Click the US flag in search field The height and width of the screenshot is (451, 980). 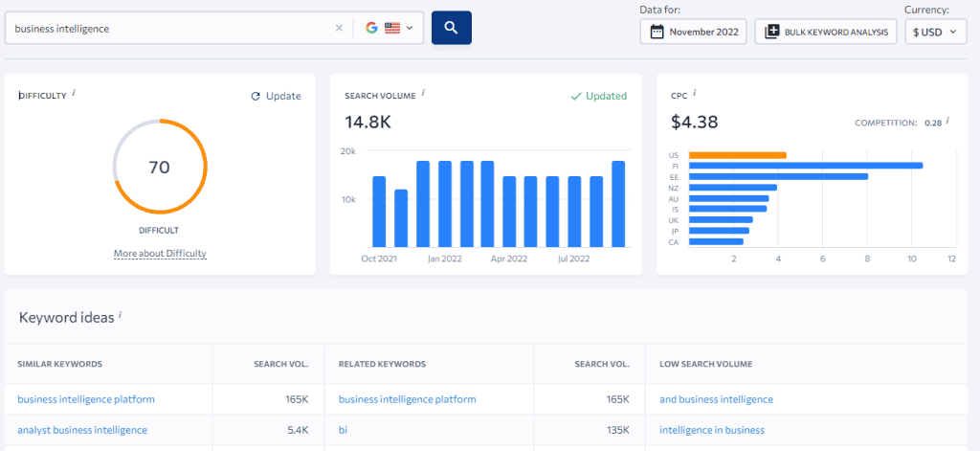[392, 28]
